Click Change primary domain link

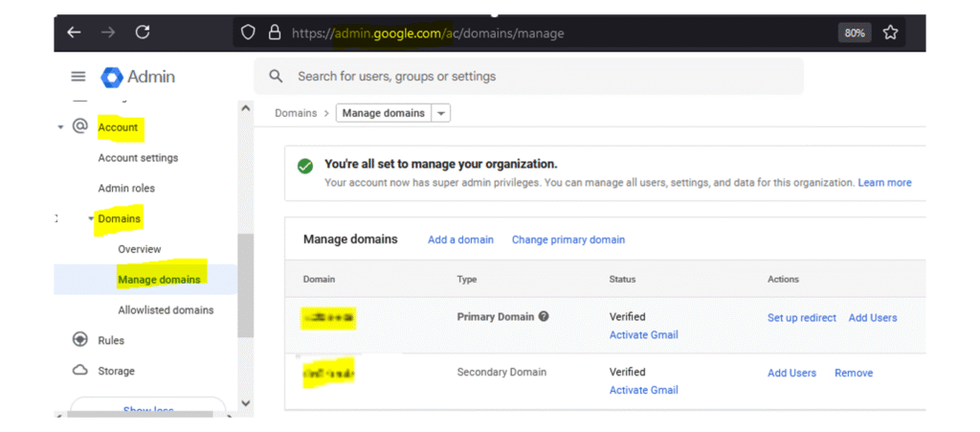[568, 239]
